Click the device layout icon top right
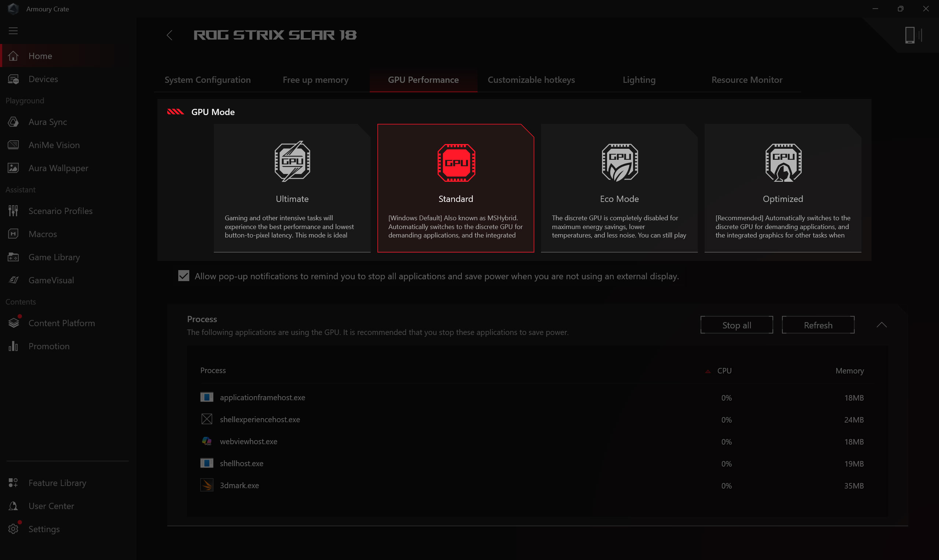Image resolution: width=939 pixels, height=560 pixels. pos(913,35)
